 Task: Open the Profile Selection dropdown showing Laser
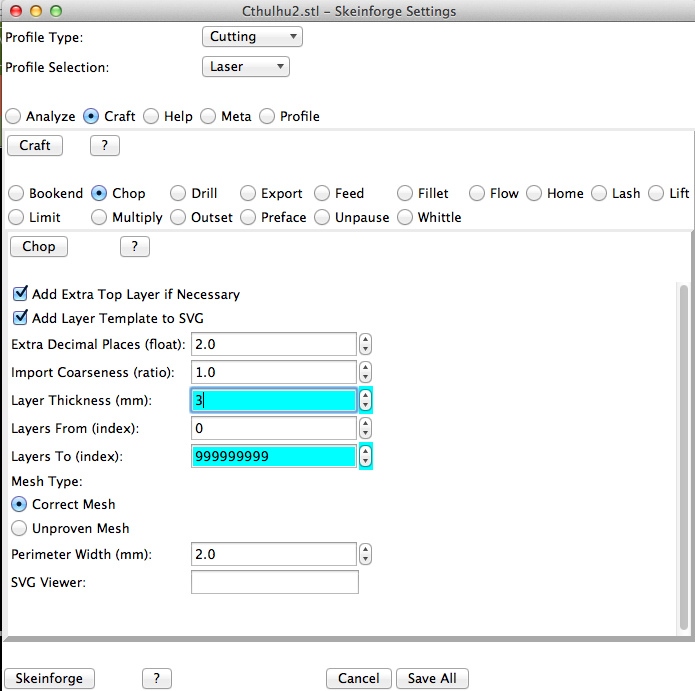246,67
